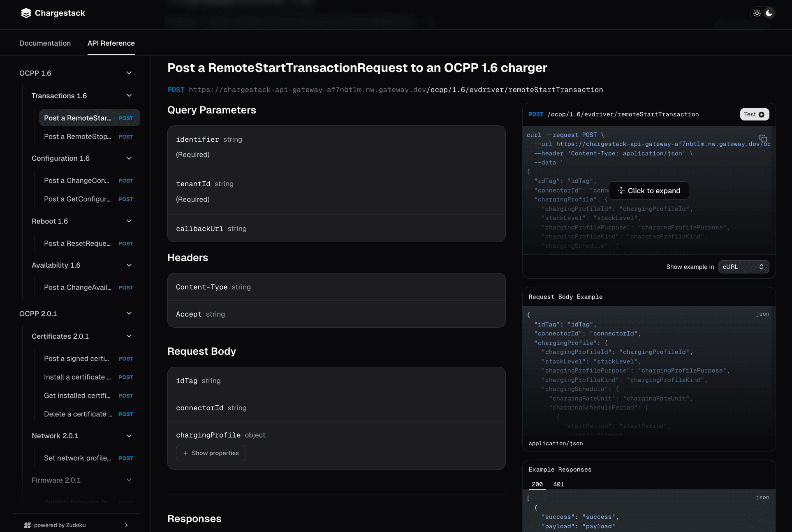Show chargingProfile properties
Image resolution: width=792 pixels, height=532 pixels.
(211, 453)
